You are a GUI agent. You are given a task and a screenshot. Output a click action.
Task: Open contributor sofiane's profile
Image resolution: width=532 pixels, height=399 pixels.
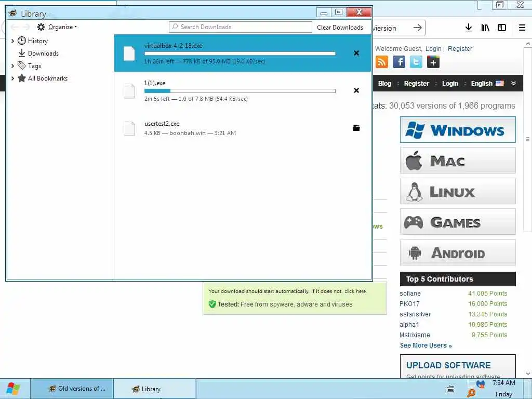(410, 294)
